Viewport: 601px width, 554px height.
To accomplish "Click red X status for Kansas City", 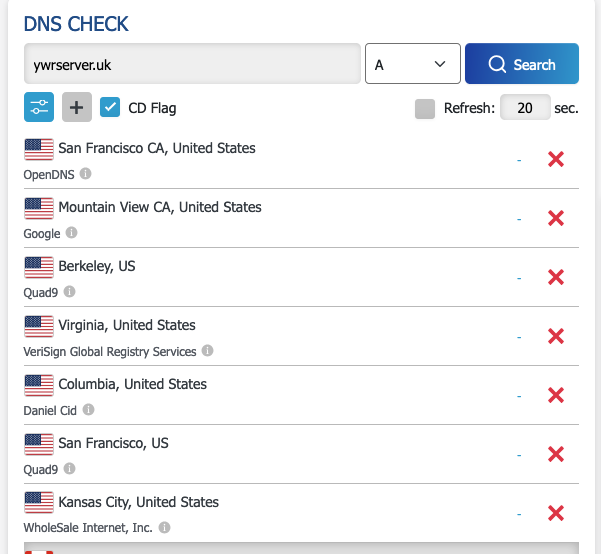I will coord(556,513).
